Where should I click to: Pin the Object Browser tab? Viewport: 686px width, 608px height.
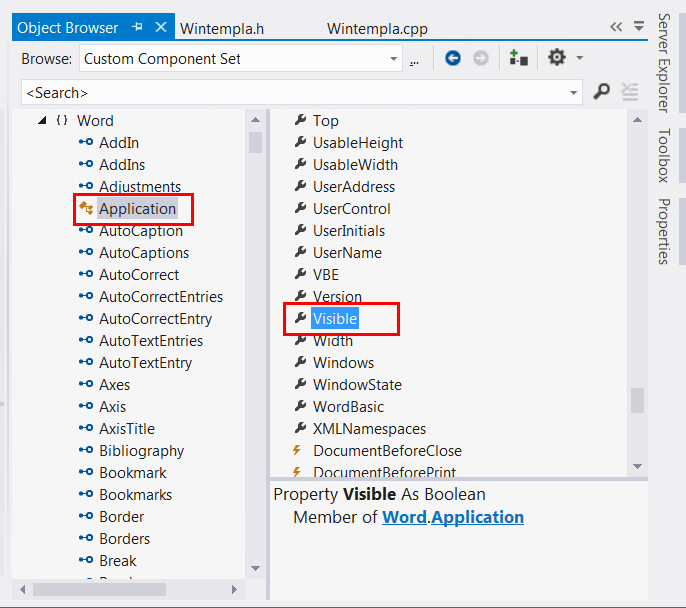137,27
